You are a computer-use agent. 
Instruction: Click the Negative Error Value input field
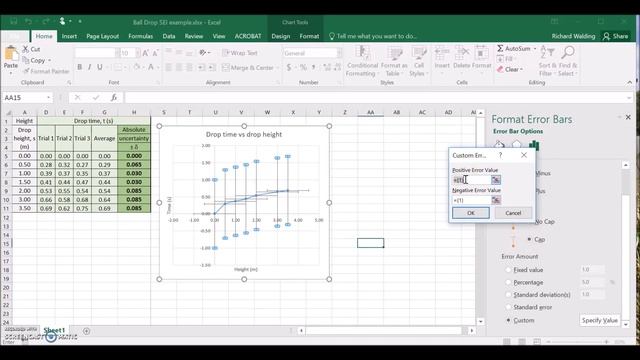(x=471, y=200)
